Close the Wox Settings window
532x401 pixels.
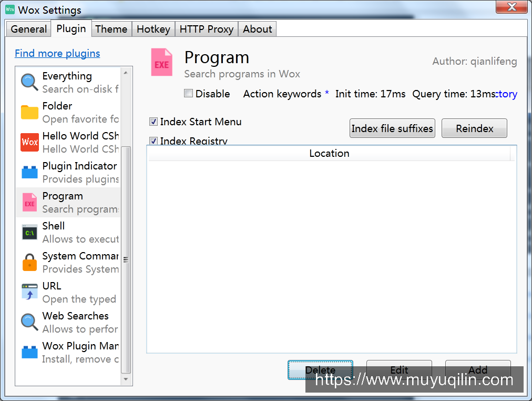511,7
